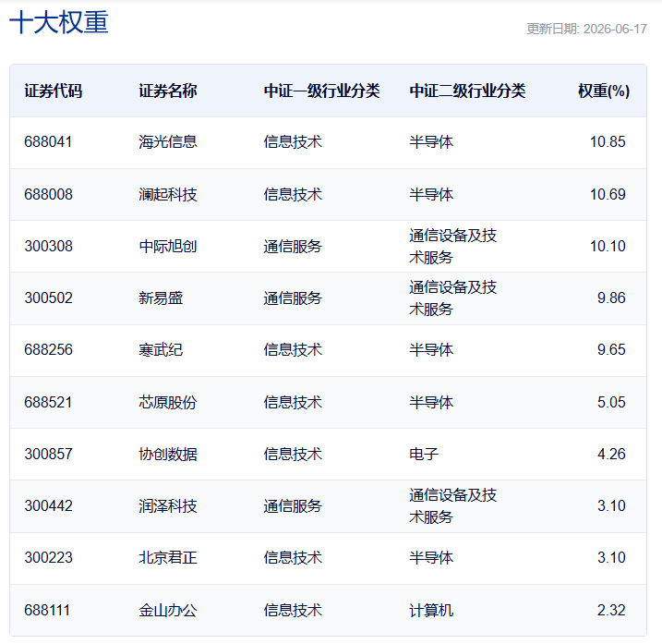Select security code 688041

click(x=48, y=142)
